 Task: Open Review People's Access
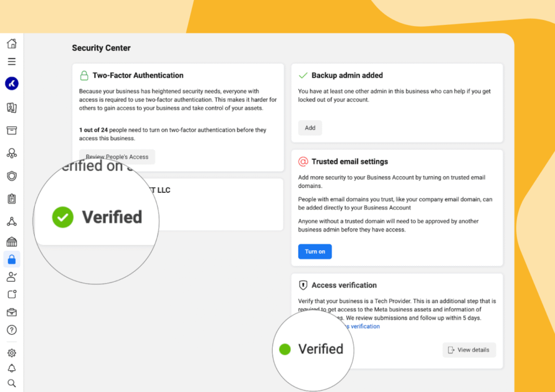117,156
